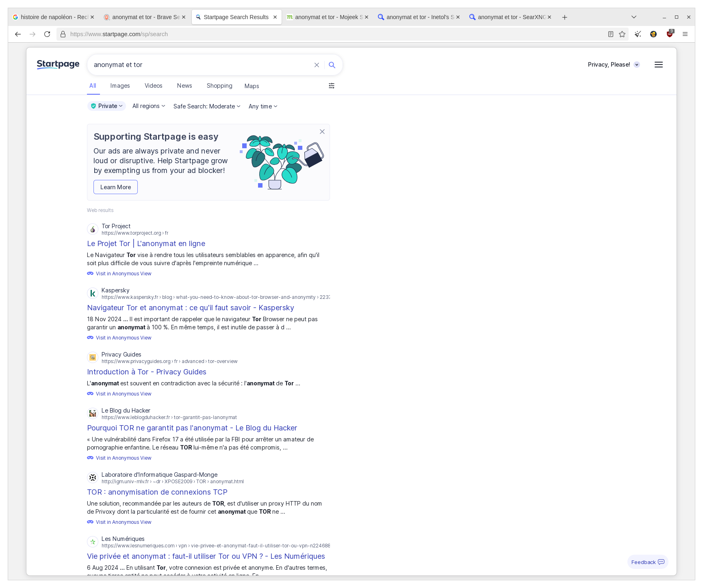Click the Feedback button

click(647, 562)
